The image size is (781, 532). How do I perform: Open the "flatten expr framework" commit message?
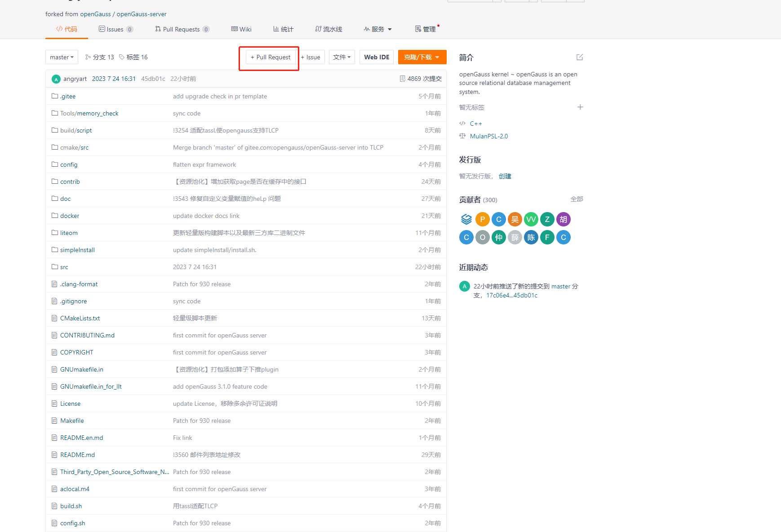[x=204, y=164]
